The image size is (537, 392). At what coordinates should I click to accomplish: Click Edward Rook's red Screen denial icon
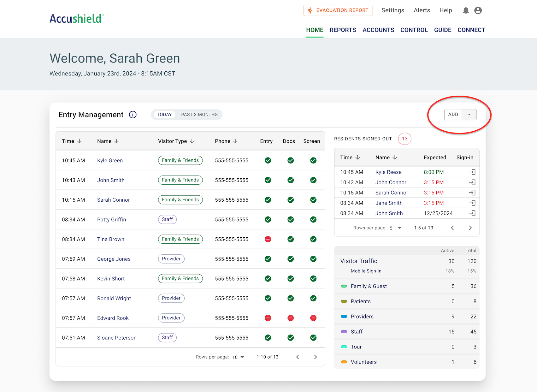(313, 318)
